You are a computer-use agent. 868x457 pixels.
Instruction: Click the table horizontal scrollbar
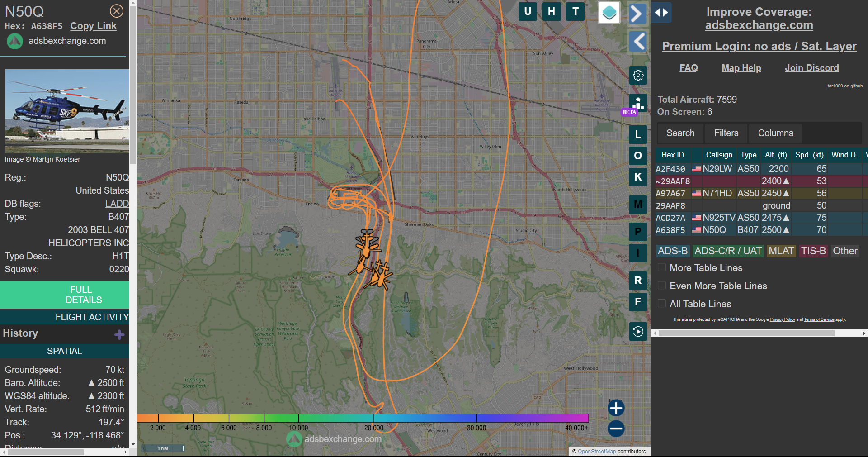click(x=746, y=333)
